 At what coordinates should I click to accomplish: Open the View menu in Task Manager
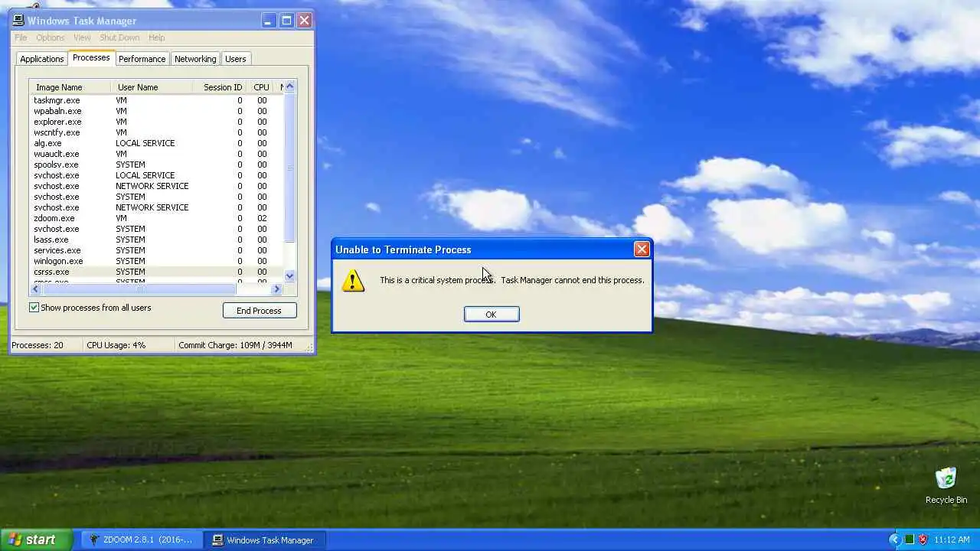click(x=82, y=37)
